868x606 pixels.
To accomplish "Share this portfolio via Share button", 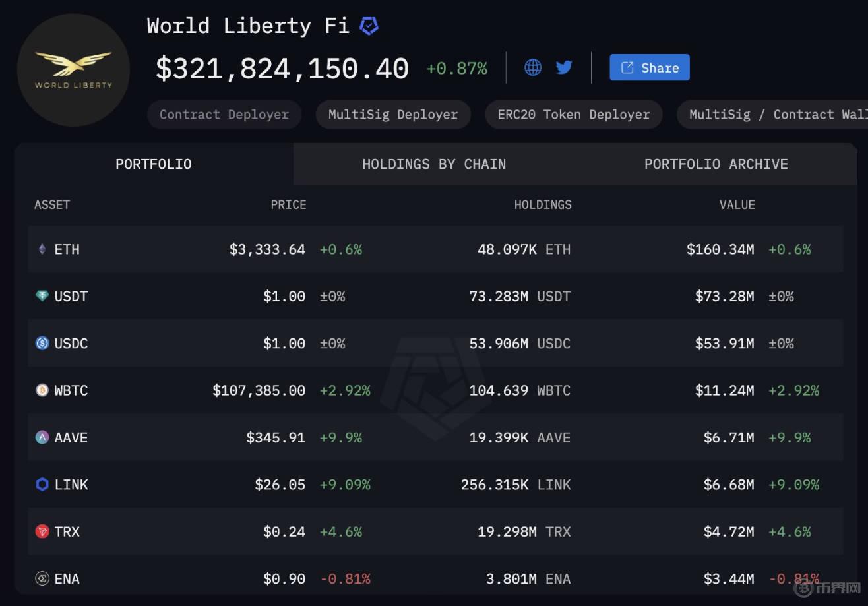I will click(x=650, y=67).
